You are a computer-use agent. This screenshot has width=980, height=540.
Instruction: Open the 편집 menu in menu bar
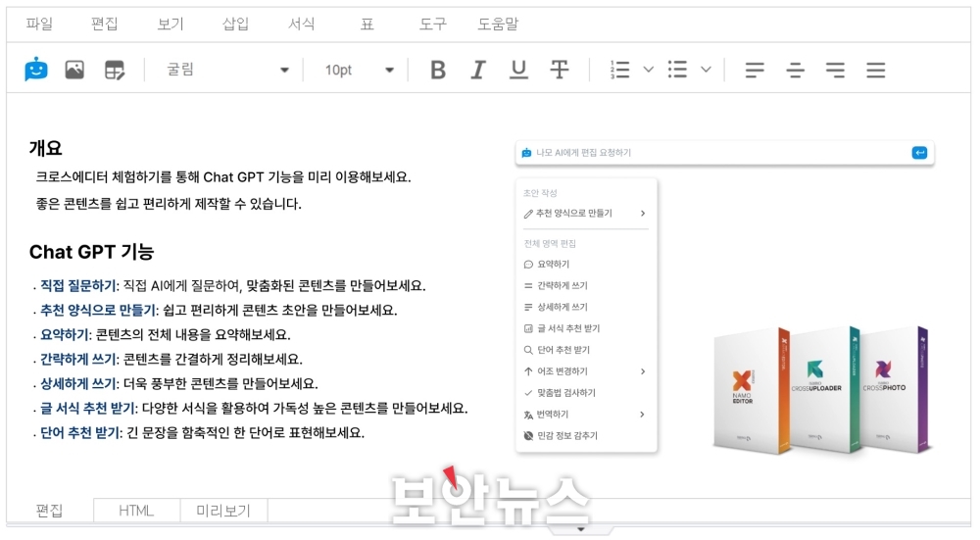pyautogui.click(x=105, y=24)
